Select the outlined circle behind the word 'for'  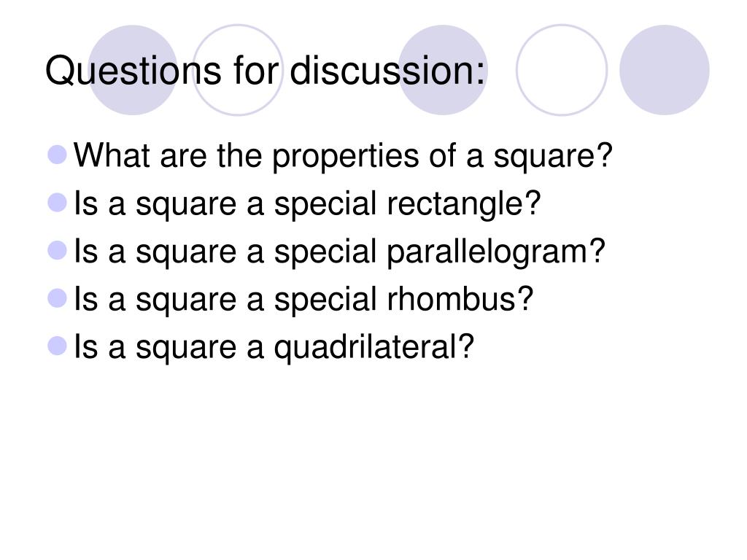(239, 70)
